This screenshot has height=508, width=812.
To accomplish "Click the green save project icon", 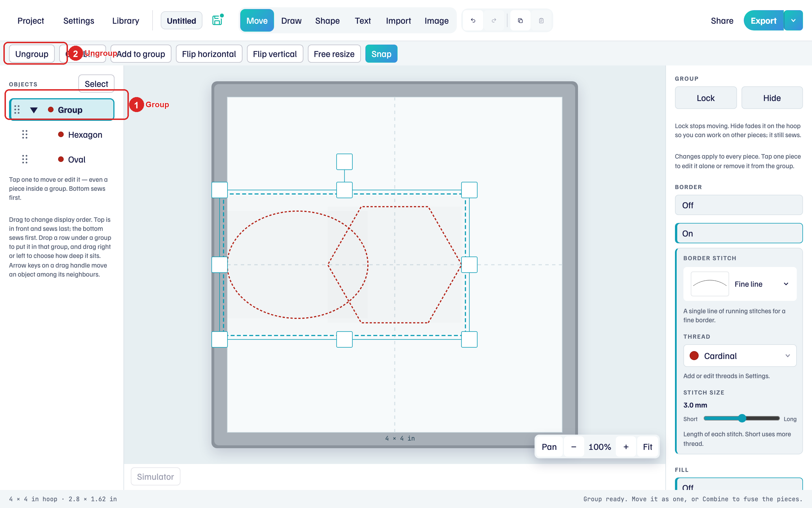I will tap(217, 20).
